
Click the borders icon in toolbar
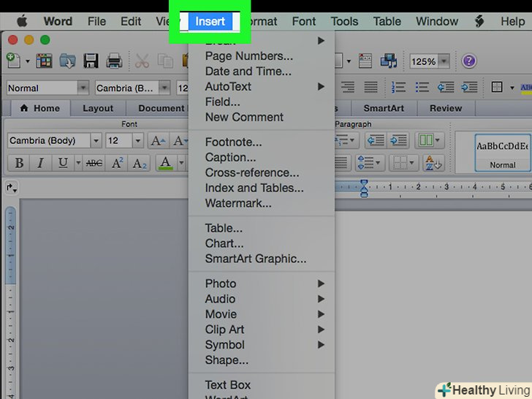(x=497, y=87)
